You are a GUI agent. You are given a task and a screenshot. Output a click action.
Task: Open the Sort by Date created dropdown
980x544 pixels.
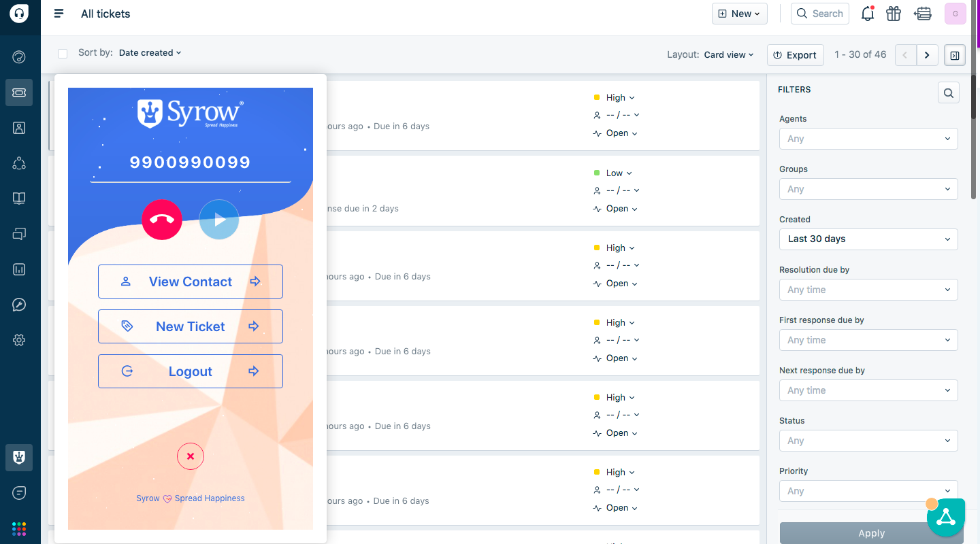[150, 52]
